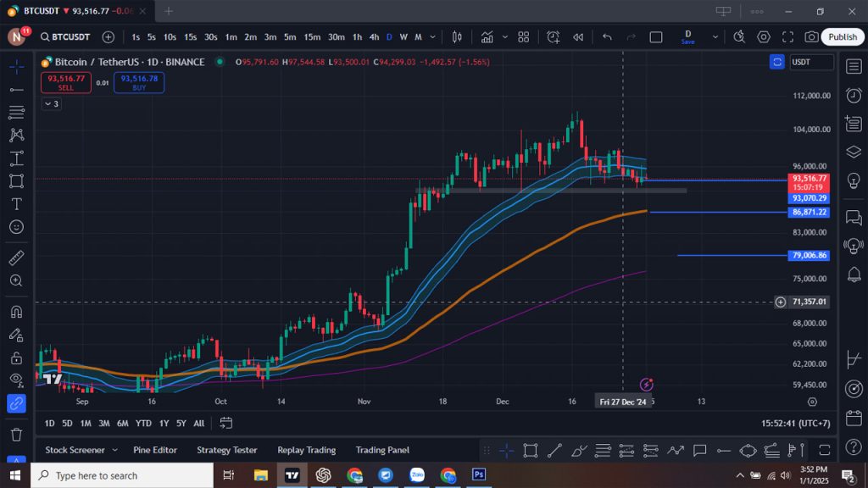The height and width of the screenshot is (488, 868).
Task: Open the chart style dropdown
Action: [x=456, y=37]
